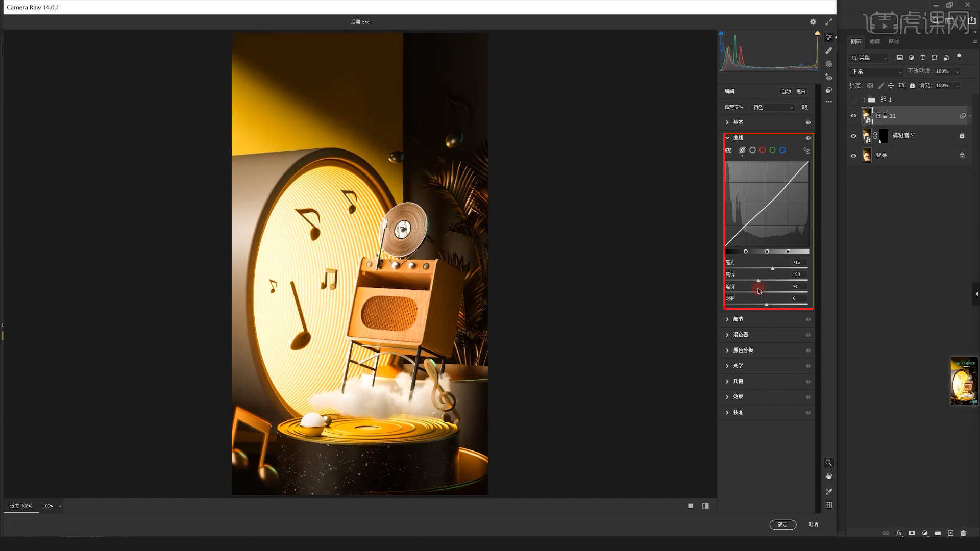
Task: Select the Zoom tool in Camera Raw
Action: pyautogui.click(x=829, y=463)
